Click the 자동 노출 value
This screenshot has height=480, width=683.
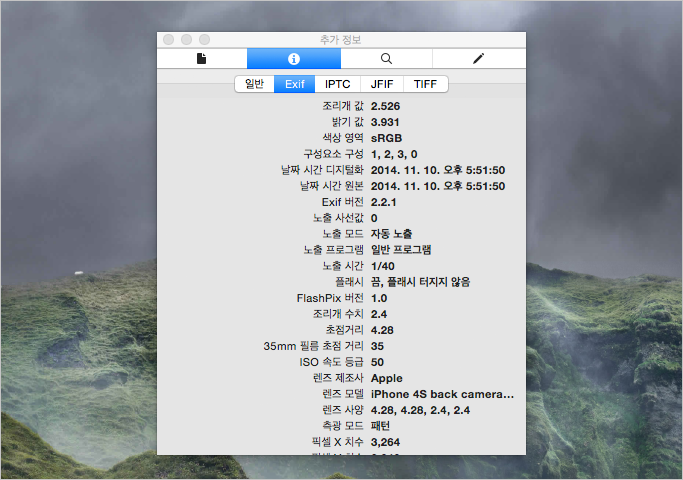point(391,234)
